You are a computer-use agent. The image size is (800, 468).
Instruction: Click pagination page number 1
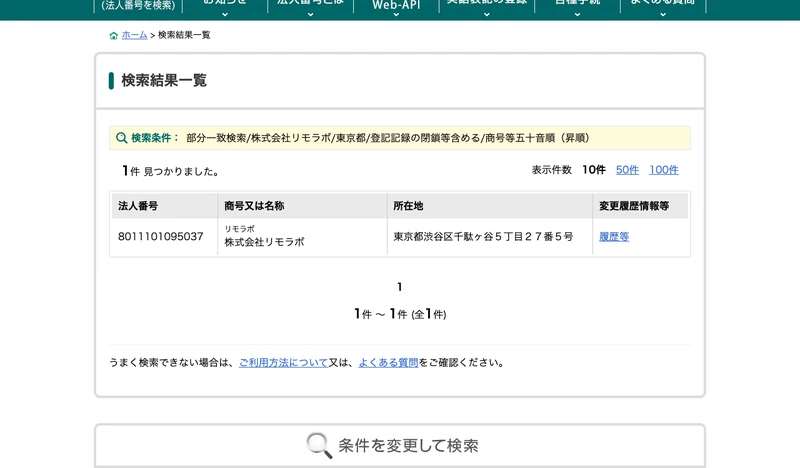(x=399, y=287)
